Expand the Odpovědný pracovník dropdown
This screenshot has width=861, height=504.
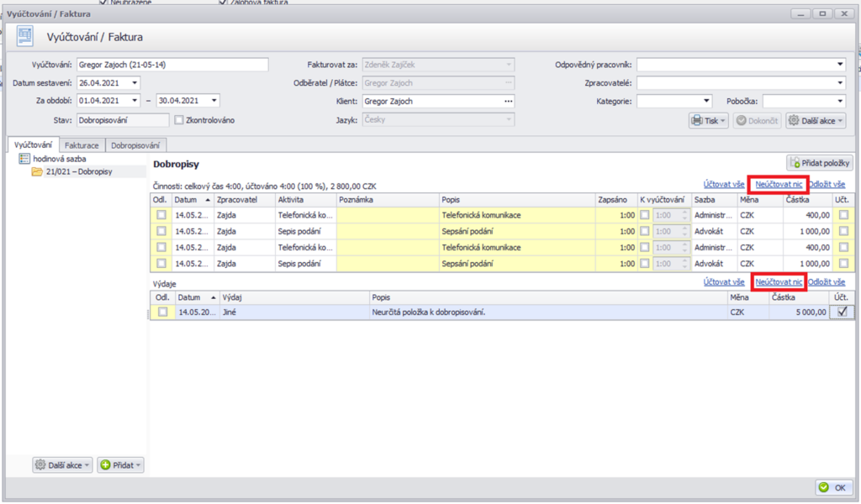point(839,64)
